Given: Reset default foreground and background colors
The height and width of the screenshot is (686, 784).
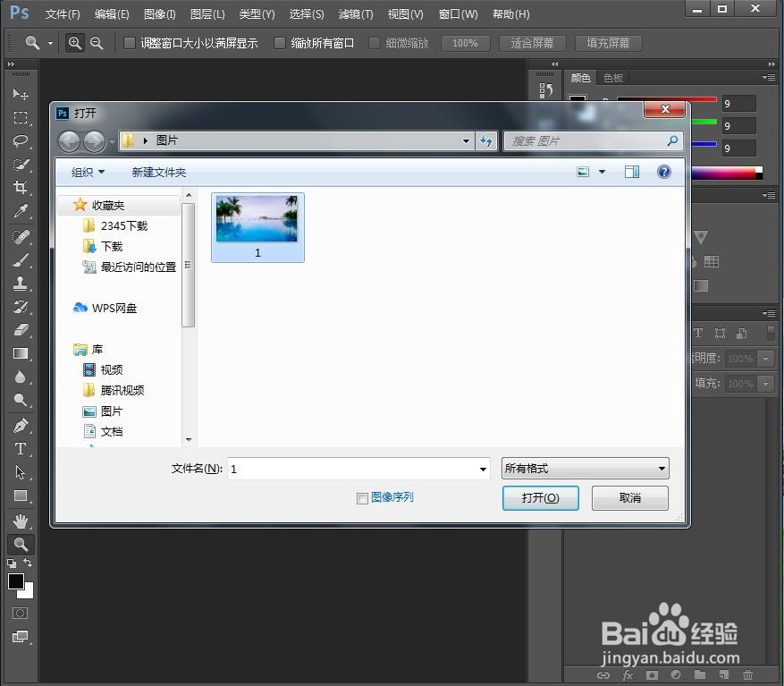Looking at the screenshot, I should click(x=12, y=563).
